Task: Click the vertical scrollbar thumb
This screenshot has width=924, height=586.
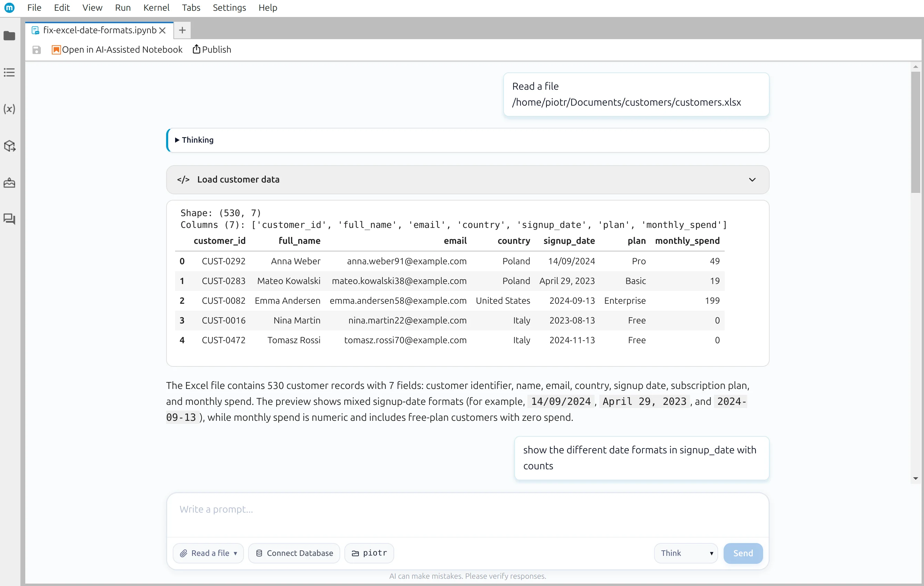Action: (x=916, y=133)
